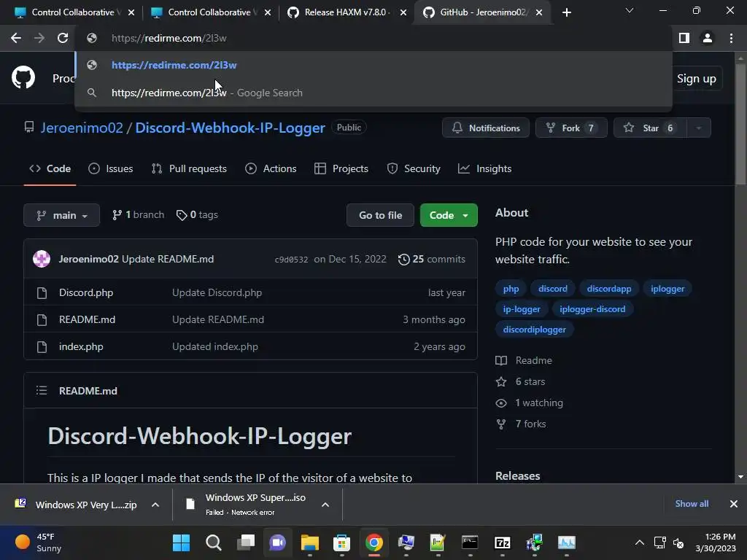Viewport: 747px width, 560px height.
Task: Reload the page with the refresh icon
Action: tap(63, 38)
